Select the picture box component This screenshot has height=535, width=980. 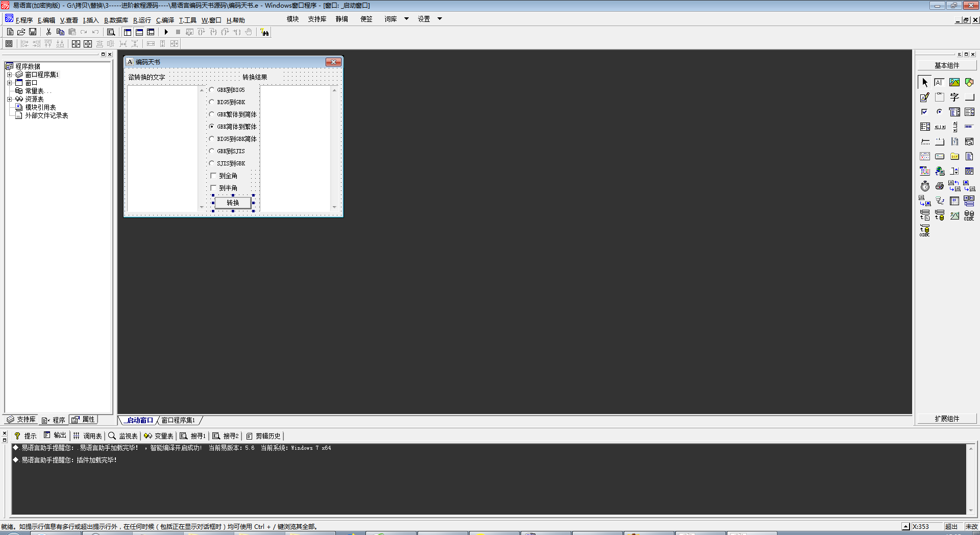(954, 82)
